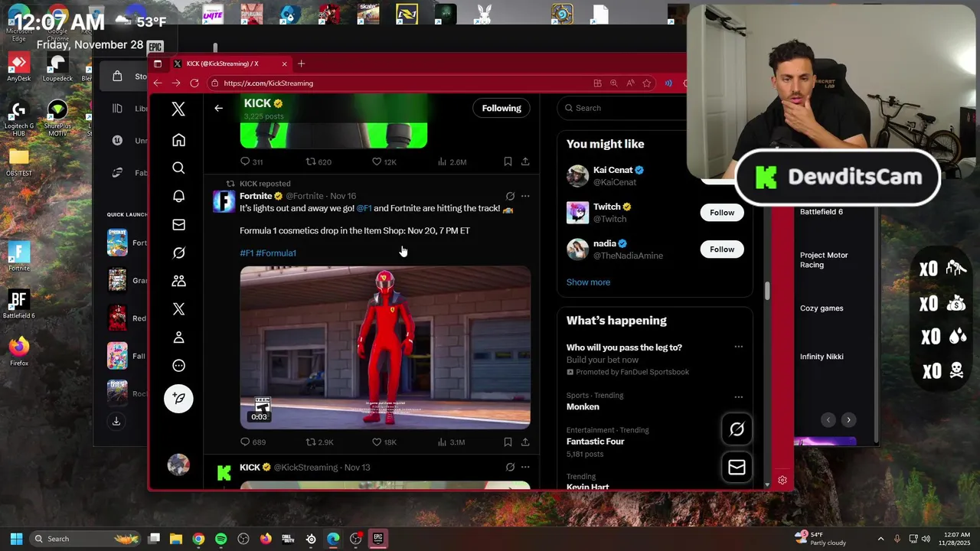Open options for the Monken trend
This screenshot has height=551, width=980.
click(738, 397)
